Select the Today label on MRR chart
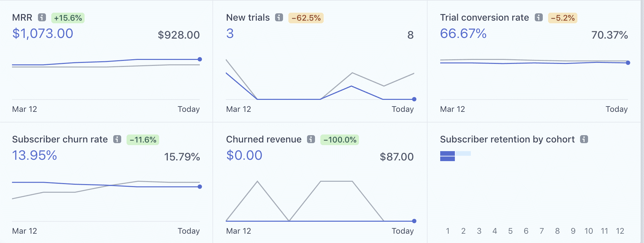Viewport: 644px width, 243px height. click(x=188, y=109)
